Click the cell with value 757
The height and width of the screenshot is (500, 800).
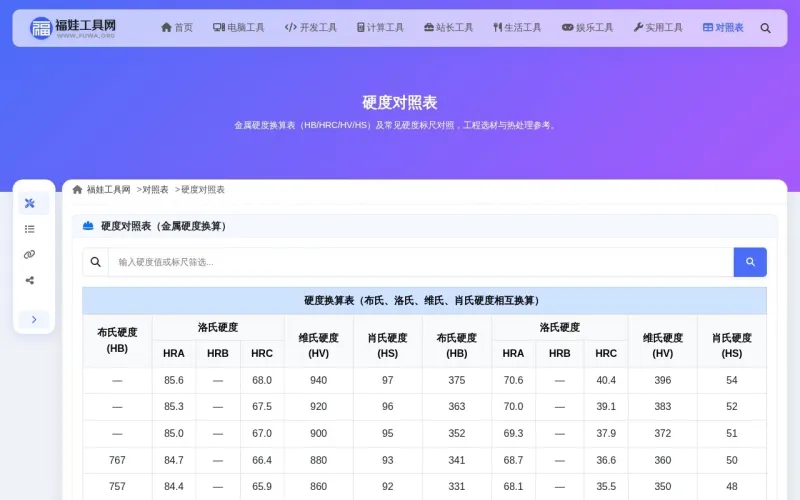(x=117, y=487)
